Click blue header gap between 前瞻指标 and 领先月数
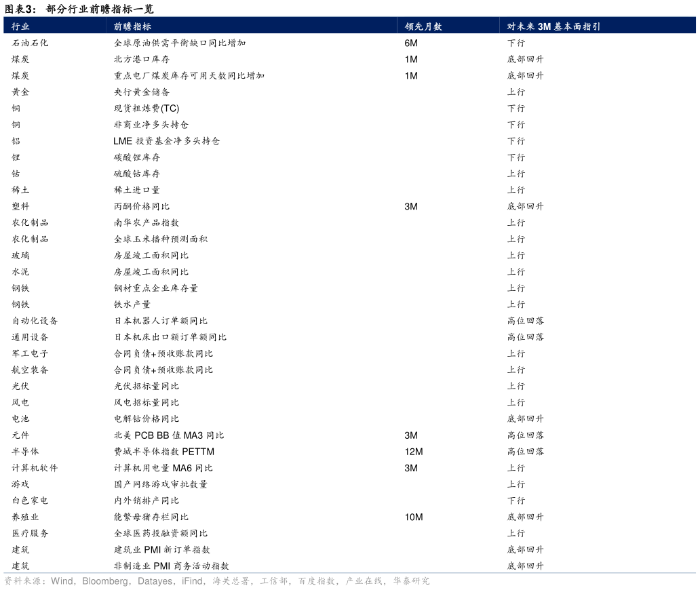 278,27
